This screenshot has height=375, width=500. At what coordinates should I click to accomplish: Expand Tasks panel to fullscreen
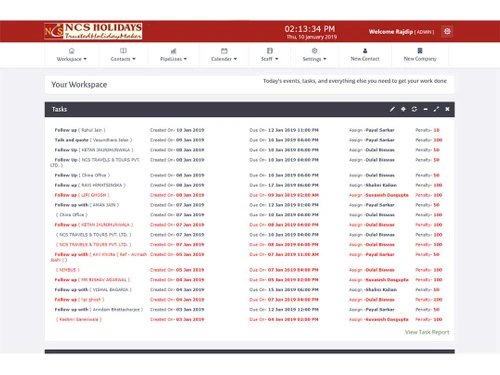[x=436, y=109]
